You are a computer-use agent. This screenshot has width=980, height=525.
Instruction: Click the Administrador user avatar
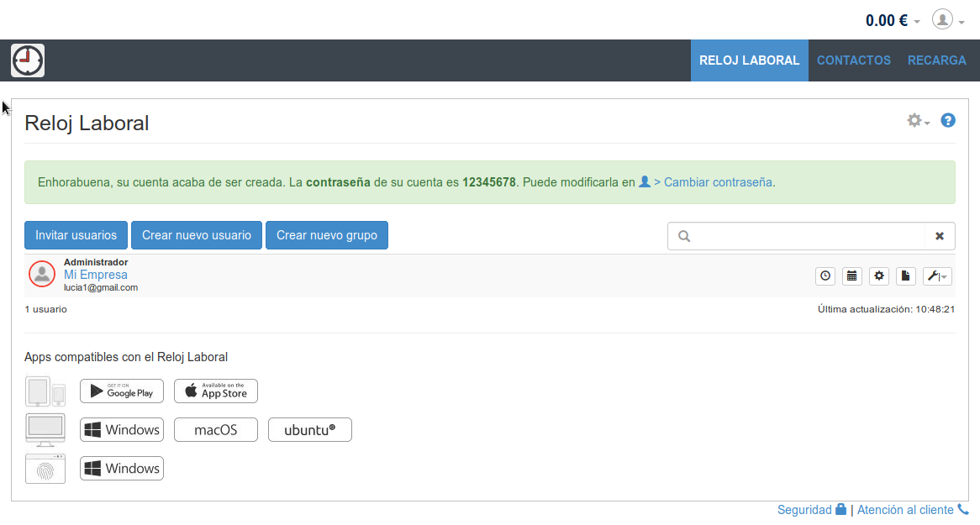(42, 274)
